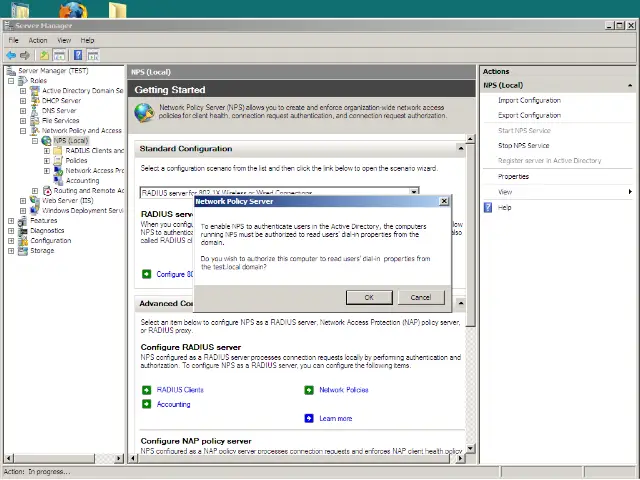
Task: Click the content pane scroll down arrow
Action: (x=470, y=449)
